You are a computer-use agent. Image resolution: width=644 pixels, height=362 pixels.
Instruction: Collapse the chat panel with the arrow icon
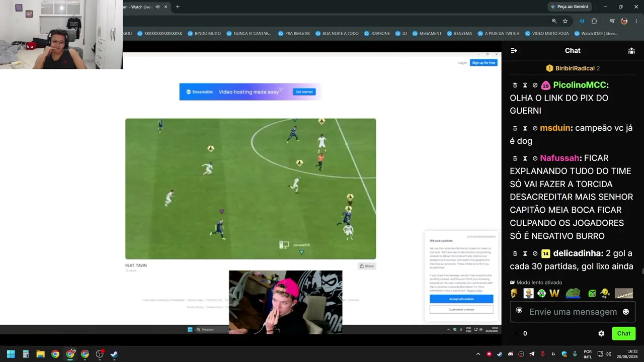(514, 51)
